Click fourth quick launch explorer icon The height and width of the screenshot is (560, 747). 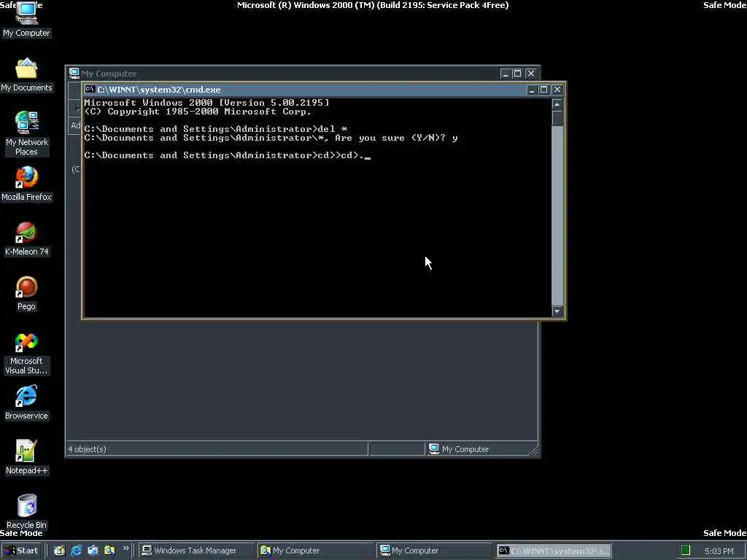(x=109, y=551)
